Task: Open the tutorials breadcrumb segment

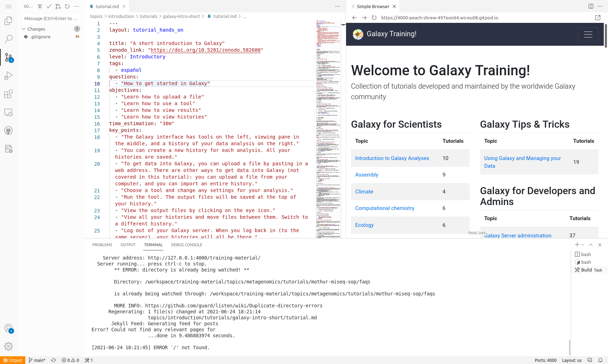Action: point(149,16)
